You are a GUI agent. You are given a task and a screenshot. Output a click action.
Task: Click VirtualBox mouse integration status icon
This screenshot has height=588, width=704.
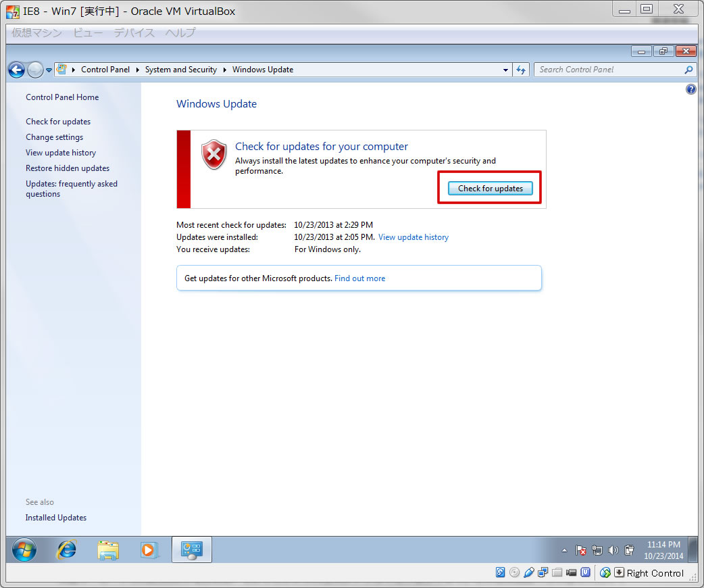coord(605,572)
